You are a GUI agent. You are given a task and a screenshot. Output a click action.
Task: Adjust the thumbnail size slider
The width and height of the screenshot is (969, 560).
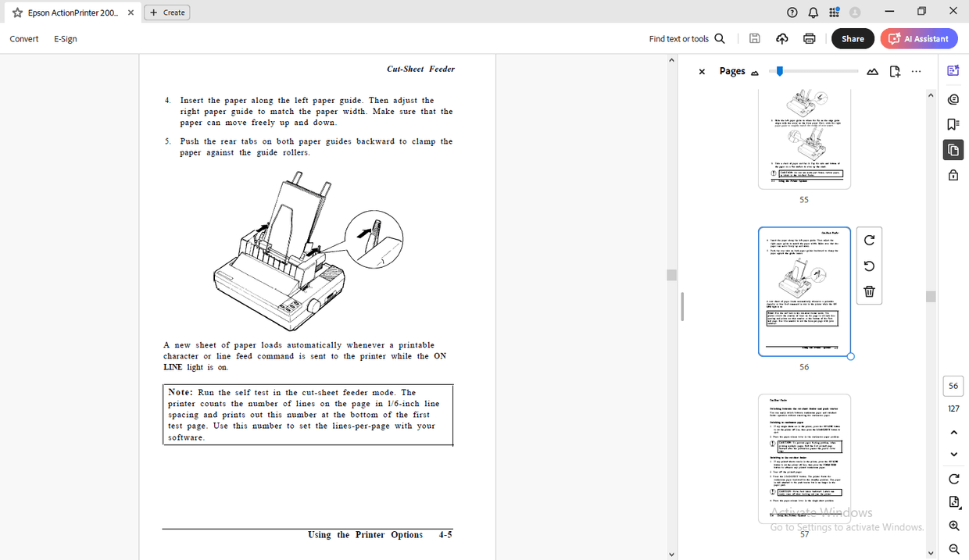[x=778, y=70]
